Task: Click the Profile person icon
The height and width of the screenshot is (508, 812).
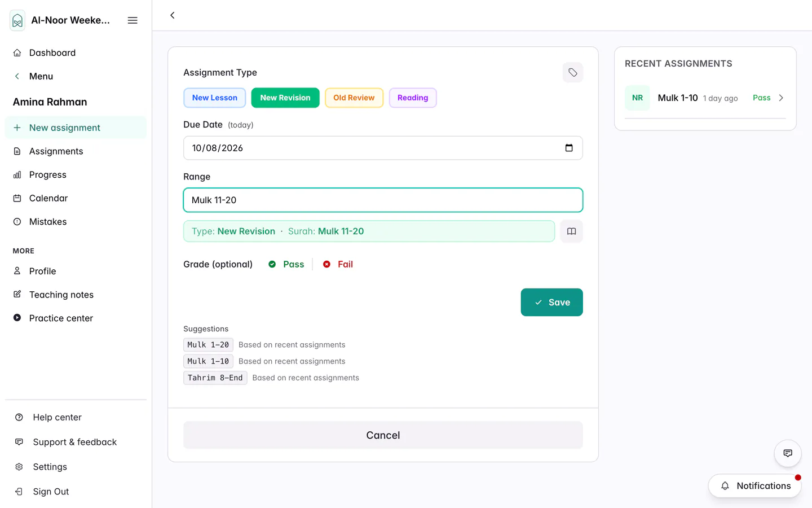Action: [17, 271]
